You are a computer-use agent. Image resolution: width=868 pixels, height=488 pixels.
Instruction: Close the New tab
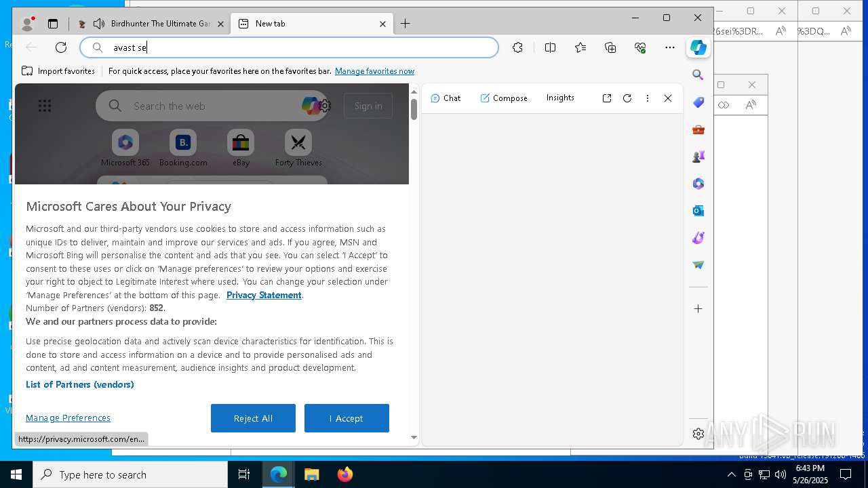(382, 24)
